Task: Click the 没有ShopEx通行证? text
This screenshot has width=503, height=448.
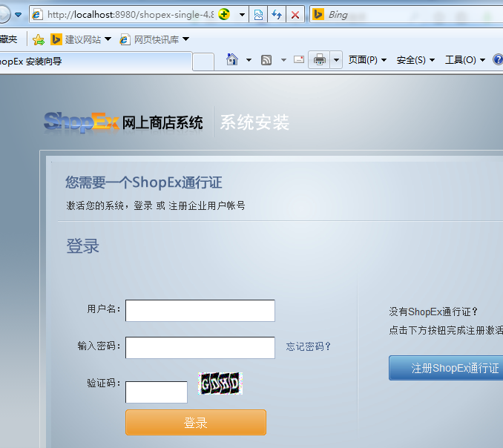Action: click(x=433, y=312)
